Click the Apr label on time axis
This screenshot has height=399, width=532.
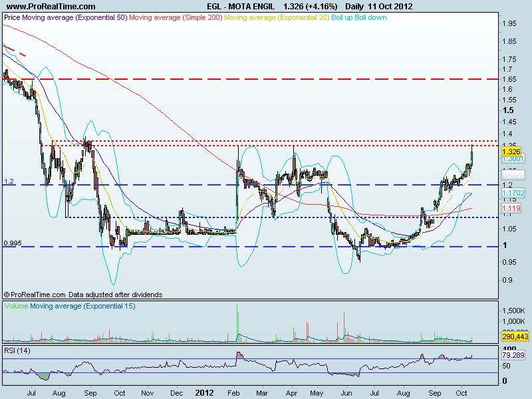291,393
